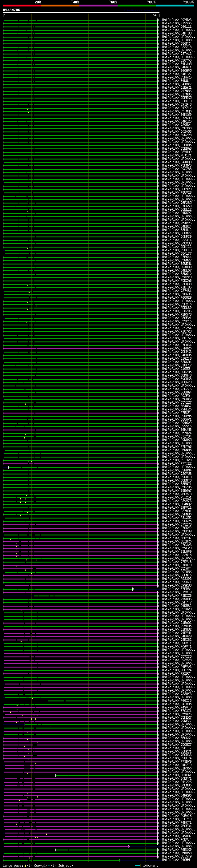Viewport: 197px width, 868px height.
Task: Select hit label UniRef100_B9SKZ1
Action: click(x=177, y=582)
